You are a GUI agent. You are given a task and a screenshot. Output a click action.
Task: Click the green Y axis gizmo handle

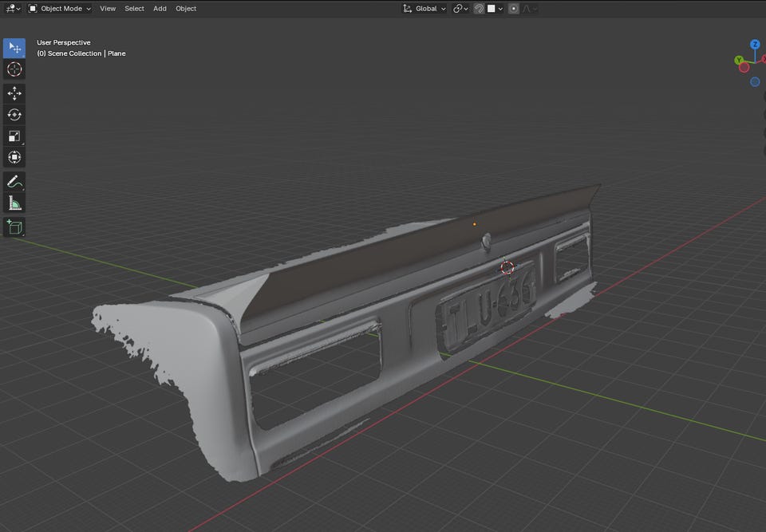739,60
